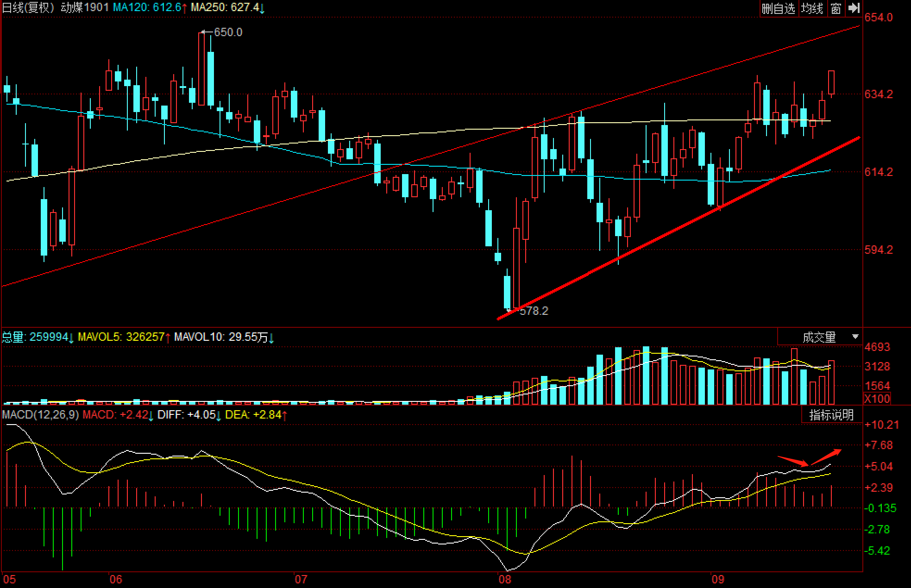Click the 05 month label on time axis
Image resolution: width=911 pixels, height=588 pixels.
[x=9, y=580]
